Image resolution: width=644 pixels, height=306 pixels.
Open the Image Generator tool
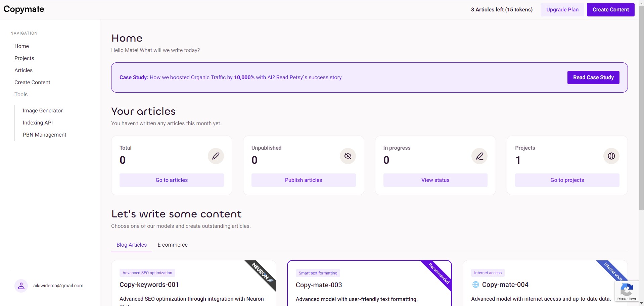tap(43, 110)
